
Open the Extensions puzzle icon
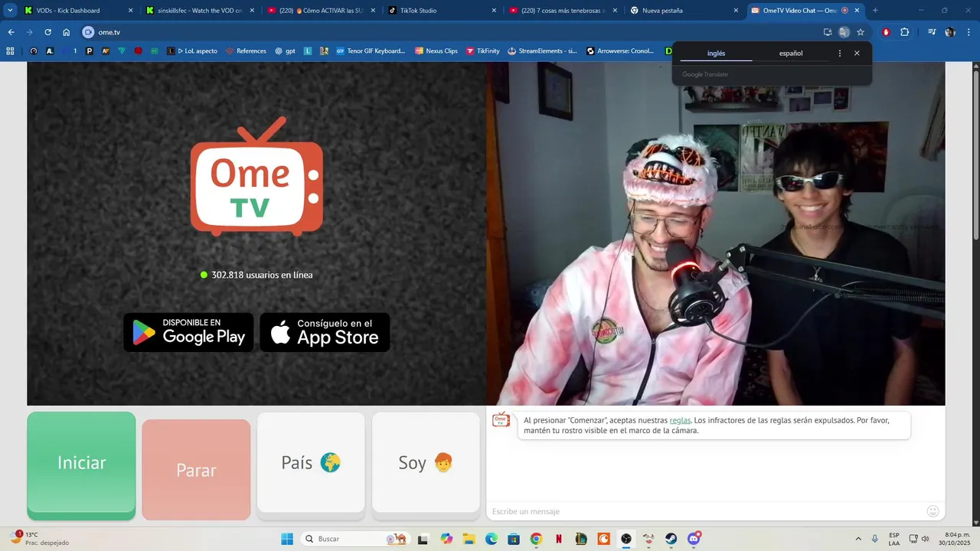(x=904, y=32)
